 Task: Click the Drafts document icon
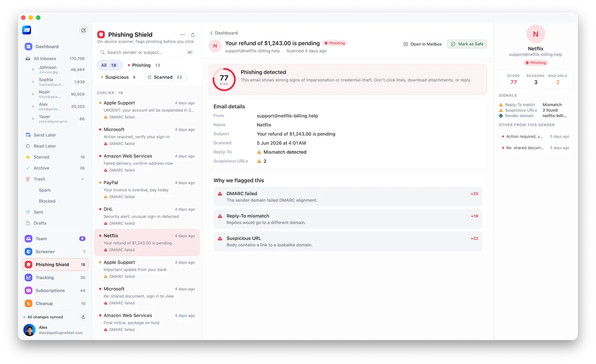(28, 223)
